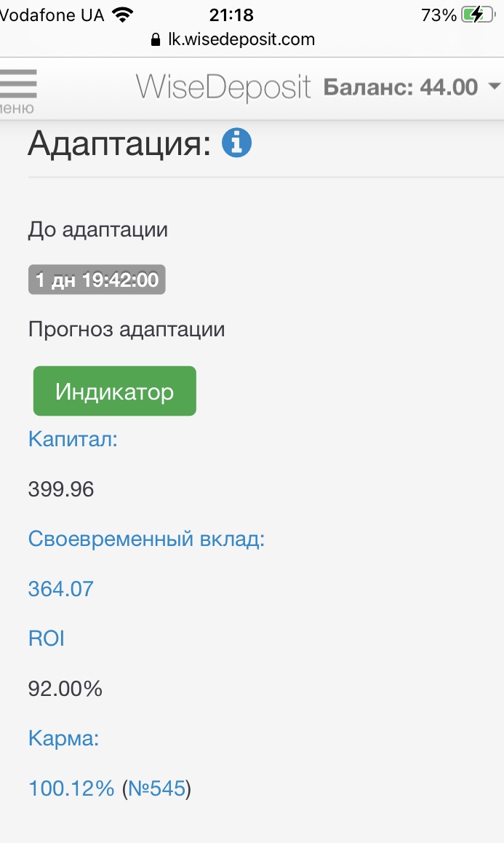This screenshot has height=843, width=504.
Task: Tap the lock icon in address bar
Action: click(x=155, y=39)
